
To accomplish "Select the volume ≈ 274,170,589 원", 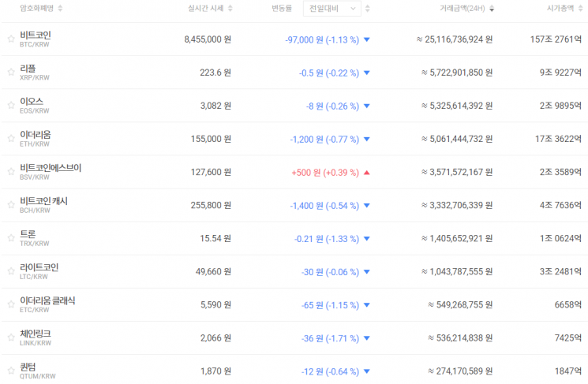I will click(460, 371).
